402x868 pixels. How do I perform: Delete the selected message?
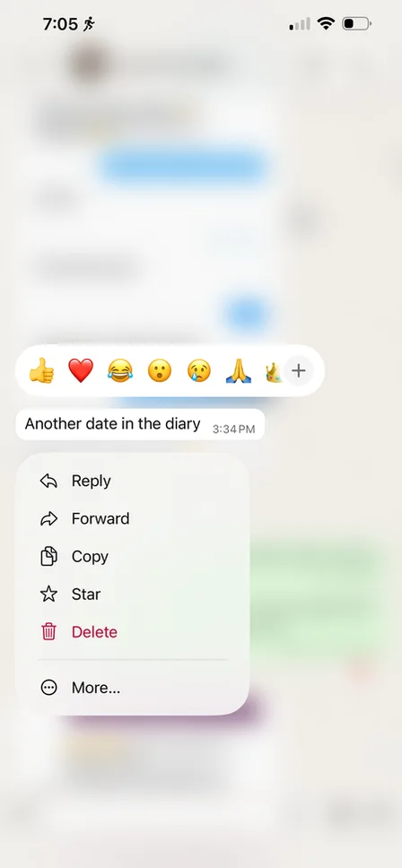132,631
